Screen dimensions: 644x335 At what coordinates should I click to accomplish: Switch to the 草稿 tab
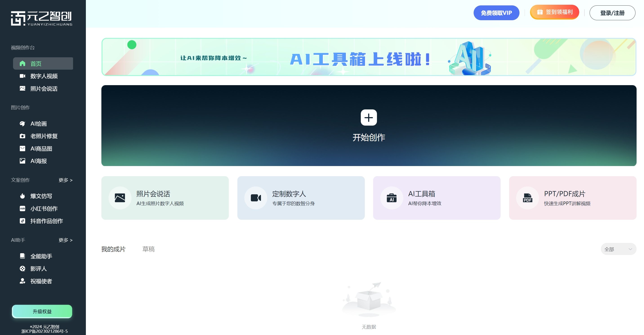tap(148, 249)
